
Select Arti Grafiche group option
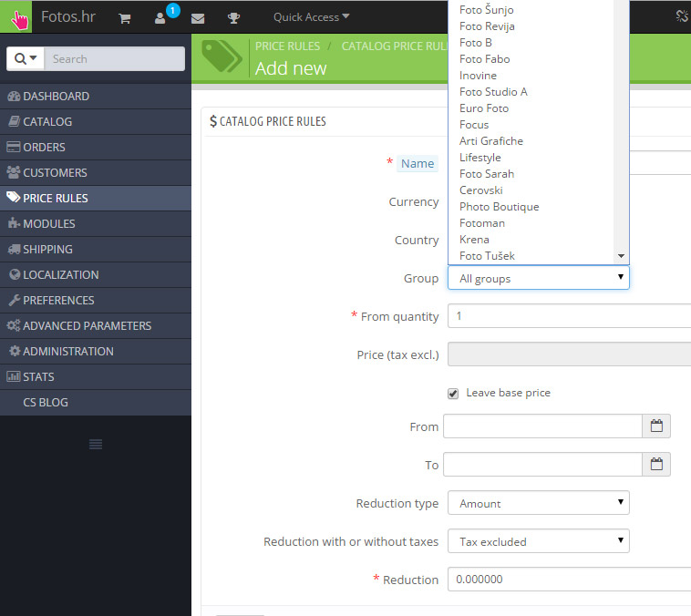point(531,141)
